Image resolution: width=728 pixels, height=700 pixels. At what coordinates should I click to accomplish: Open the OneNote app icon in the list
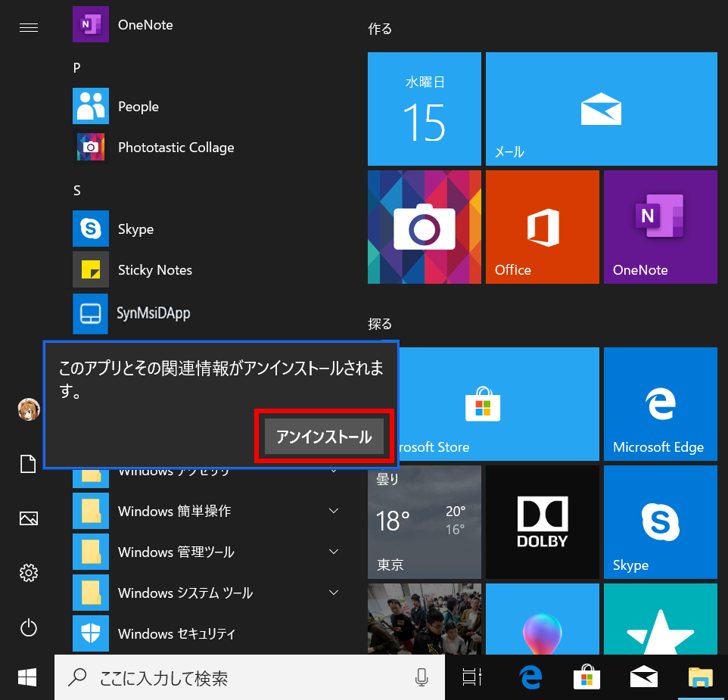(x=91, y=24)
